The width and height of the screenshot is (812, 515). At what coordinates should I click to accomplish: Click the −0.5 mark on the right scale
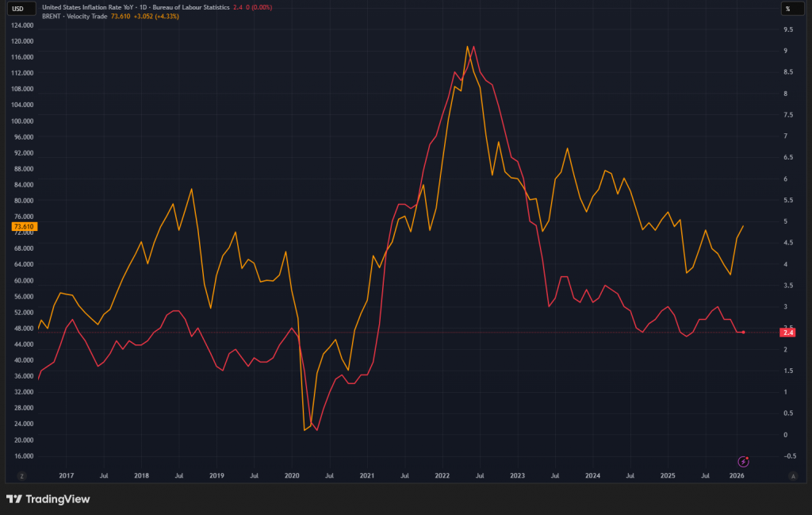pyautogui.click(x=788, y=456)
